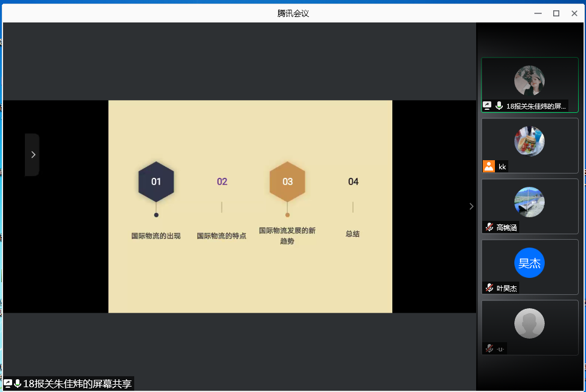The width and height of the screenshot is (586, 392).
Task: Select kk's food avatar
Action: (529, 141)
